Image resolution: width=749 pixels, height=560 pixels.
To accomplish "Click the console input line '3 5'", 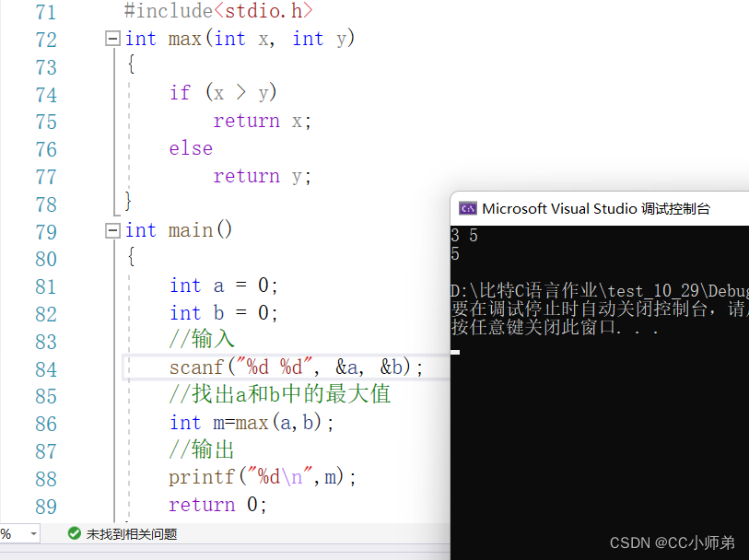I will point(464,236).
